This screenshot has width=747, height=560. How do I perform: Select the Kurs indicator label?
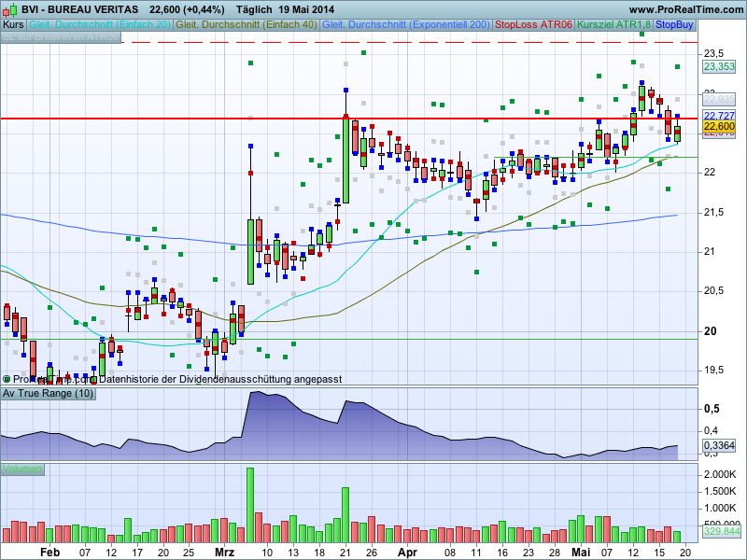[x=13, y=24]
